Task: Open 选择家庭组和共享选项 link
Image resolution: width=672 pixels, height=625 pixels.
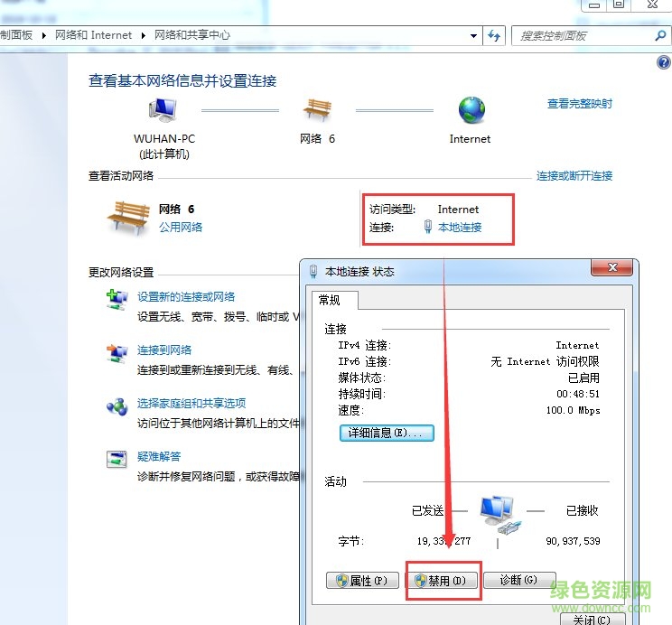Action: (x=191, y=404)
